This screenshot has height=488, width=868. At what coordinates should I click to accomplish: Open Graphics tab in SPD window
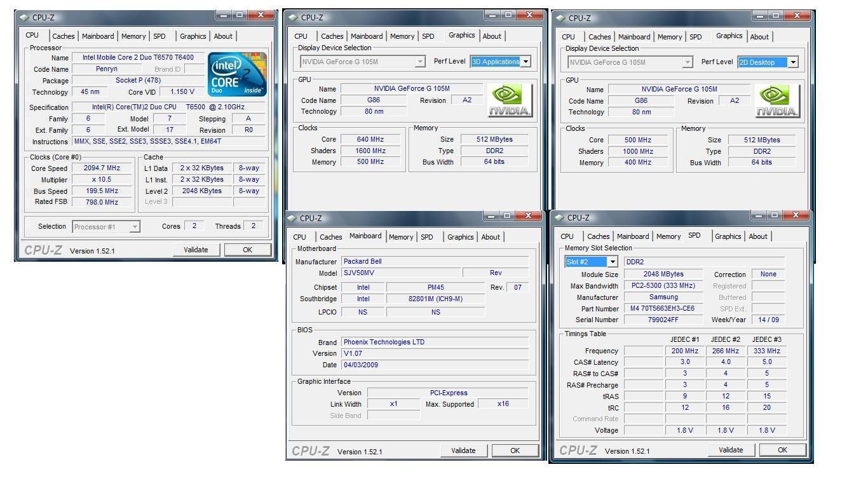tap(728, 236)
